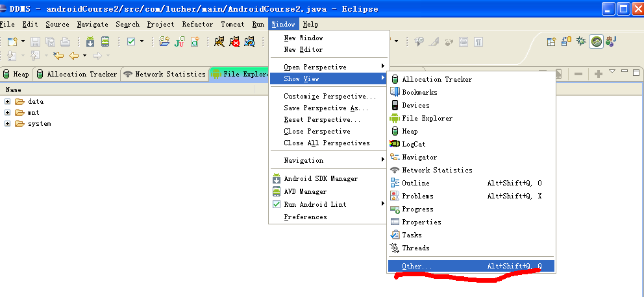Click the Show Whitespace Characters pilcrow icon
This screenshot has width=644, height=297.
pyautogui.click(x=478, y=42)
